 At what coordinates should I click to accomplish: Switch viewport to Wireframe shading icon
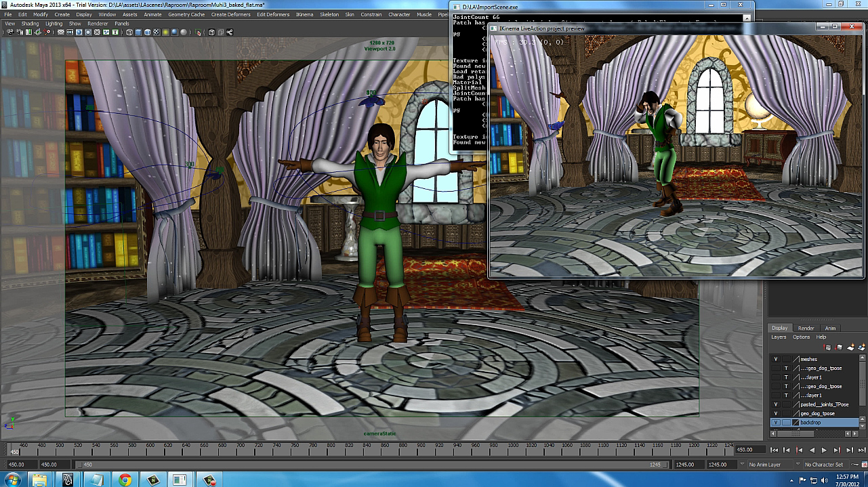(129, 32)
